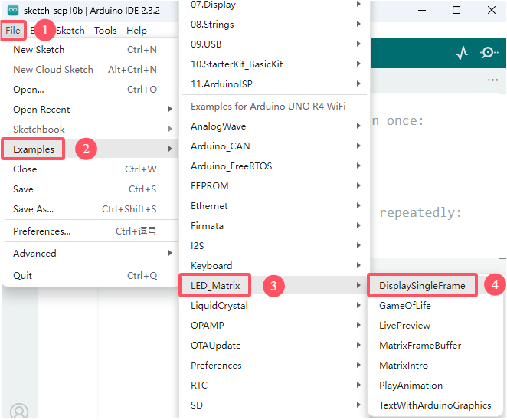Expand Open Recent submenu
Viewport: 507px width, 420px height.
90,110
